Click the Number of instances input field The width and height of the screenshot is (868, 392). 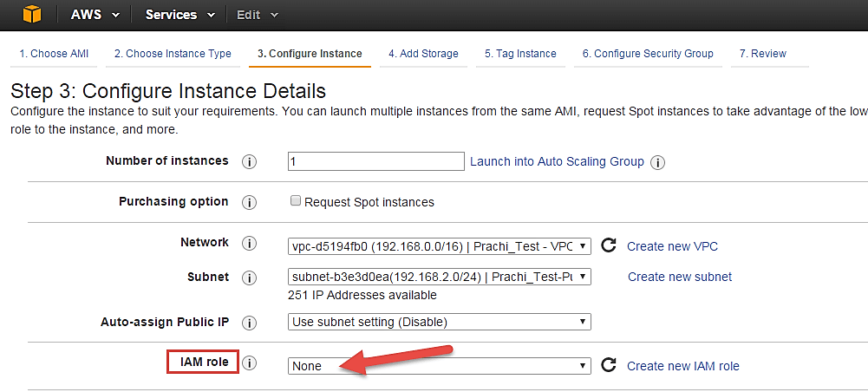(376, 161)
